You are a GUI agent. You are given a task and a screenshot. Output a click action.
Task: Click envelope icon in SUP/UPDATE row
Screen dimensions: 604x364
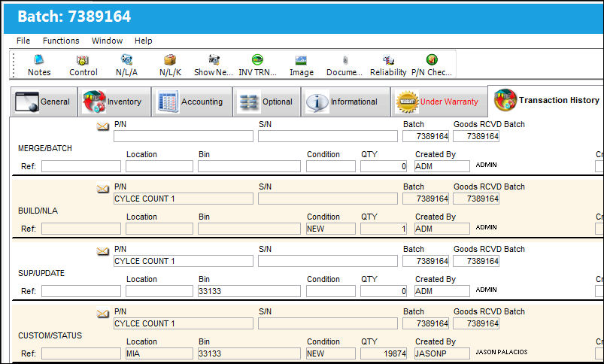point(102,250)
